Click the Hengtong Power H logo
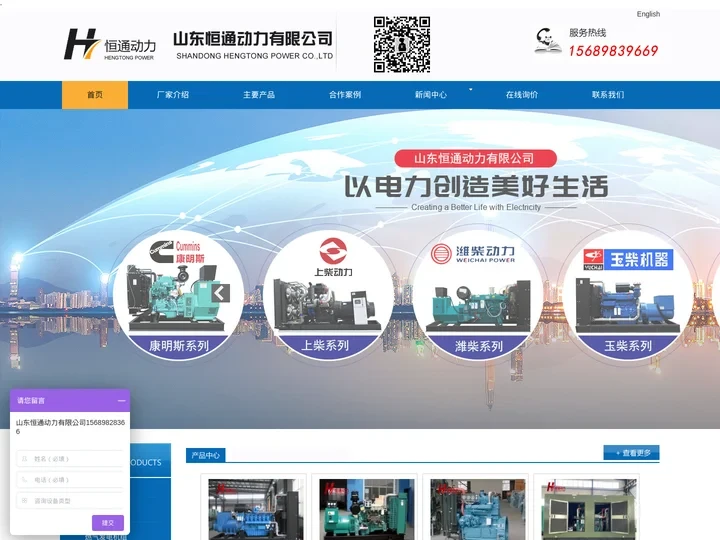The width and height of the screenshot is (720, 540). pyautogui.click(x=109, y=44)
